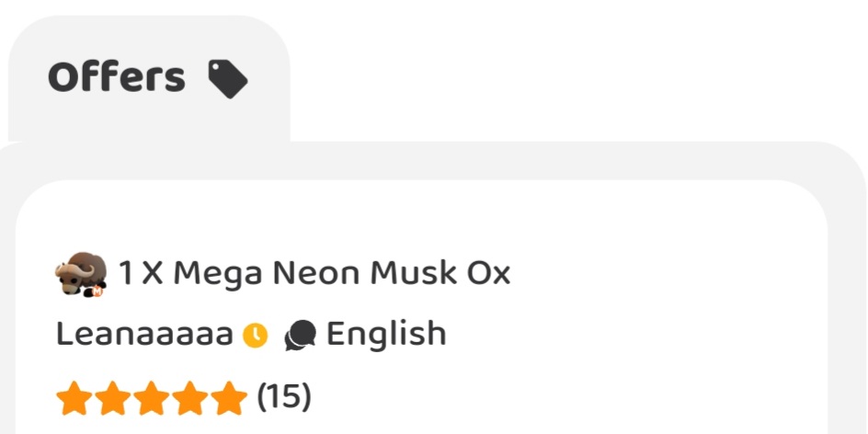Click the price tag icon beside Offers
The width and height of the screenshot is (868, 434).
point(227,78)
